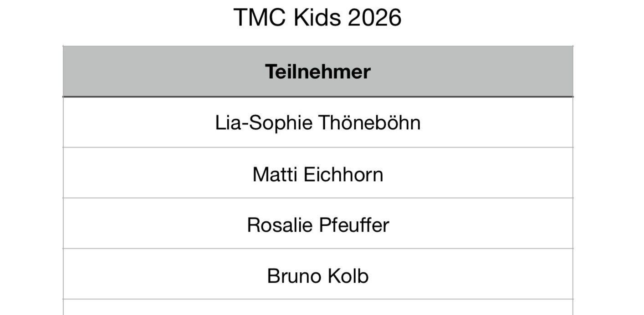Screen dimensions: 644x315
Task: Select the gray 'Teilnehmer' header cell
Action: [318, 71]
